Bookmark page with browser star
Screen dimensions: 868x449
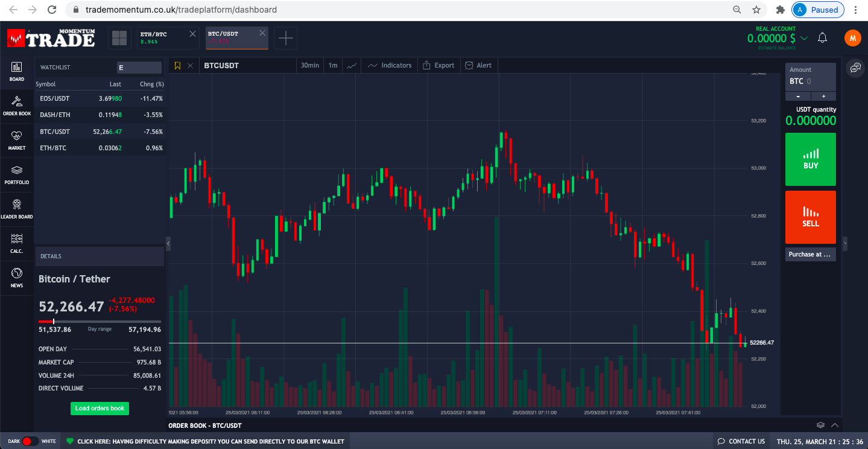click(x=756, y=10)
